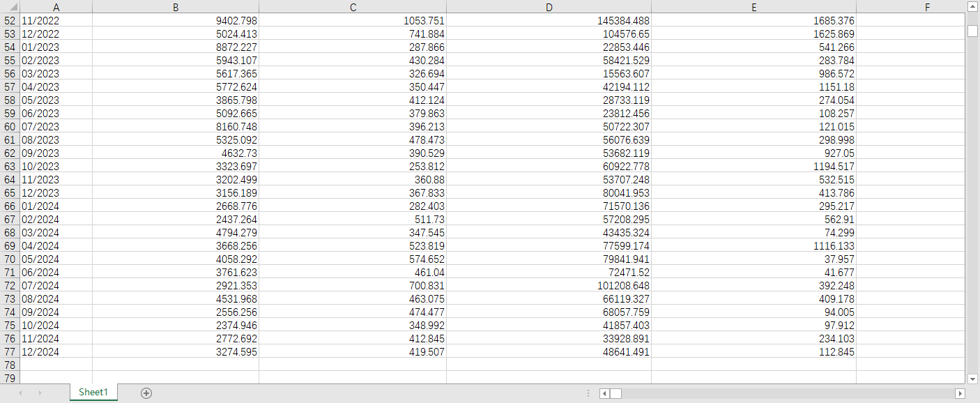Image resolution: width=980 pixels, height=403 pixels.
Task: Select column B header
Action: 175,7
